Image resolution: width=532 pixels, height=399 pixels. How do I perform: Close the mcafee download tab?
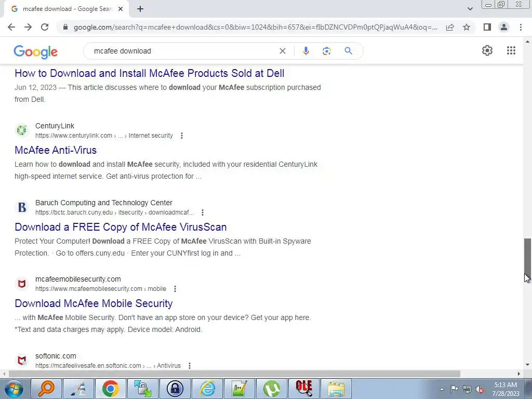click(121, 9)
